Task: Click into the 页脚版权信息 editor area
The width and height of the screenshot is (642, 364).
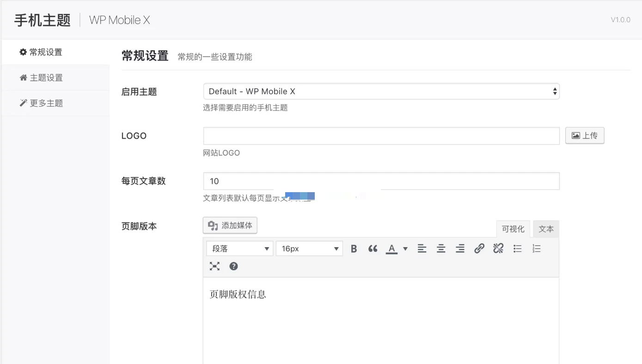Action: tap(381, 321)
